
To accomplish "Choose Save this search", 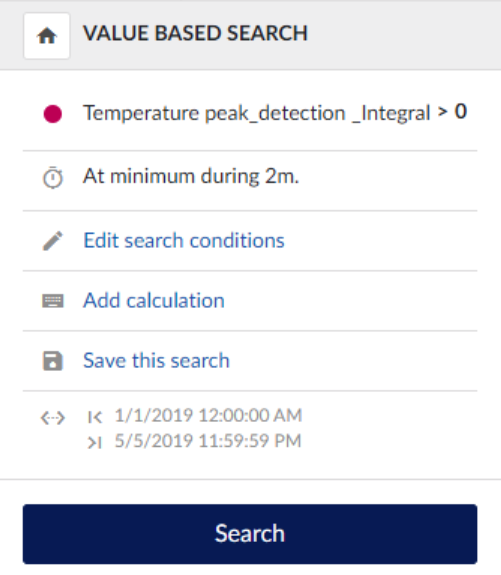I will (156, 360).
